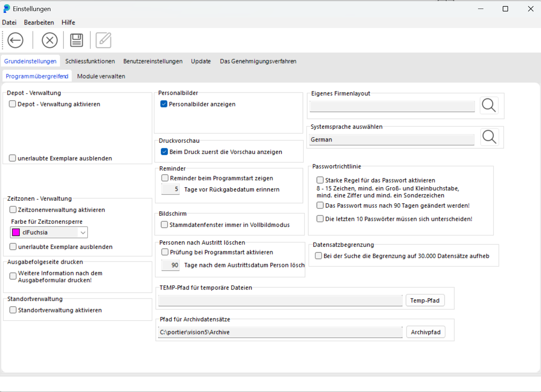Minimize the Einstellungen window
Viewport: 541px width, 392px height.
(481, 9)
